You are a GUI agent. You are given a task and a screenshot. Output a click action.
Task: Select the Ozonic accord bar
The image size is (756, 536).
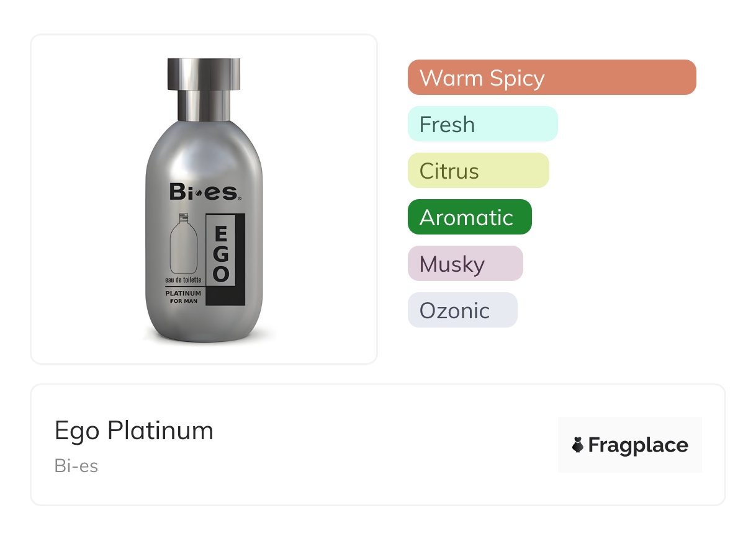[x=462, y=310]
